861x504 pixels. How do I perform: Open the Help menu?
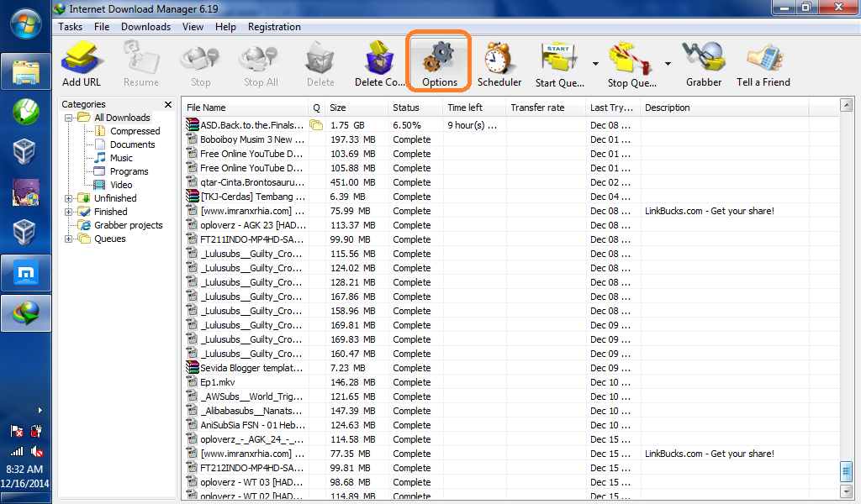coord(225,27)
